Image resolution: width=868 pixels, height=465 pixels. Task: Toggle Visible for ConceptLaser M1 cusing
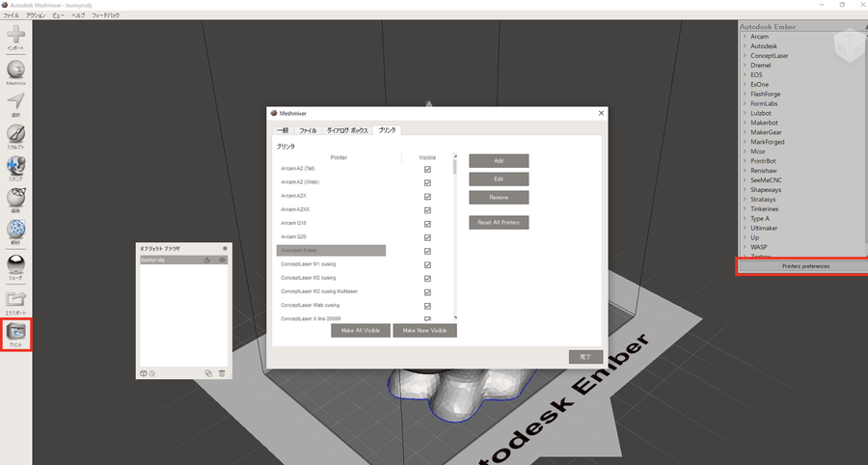(x=427, y=265)
